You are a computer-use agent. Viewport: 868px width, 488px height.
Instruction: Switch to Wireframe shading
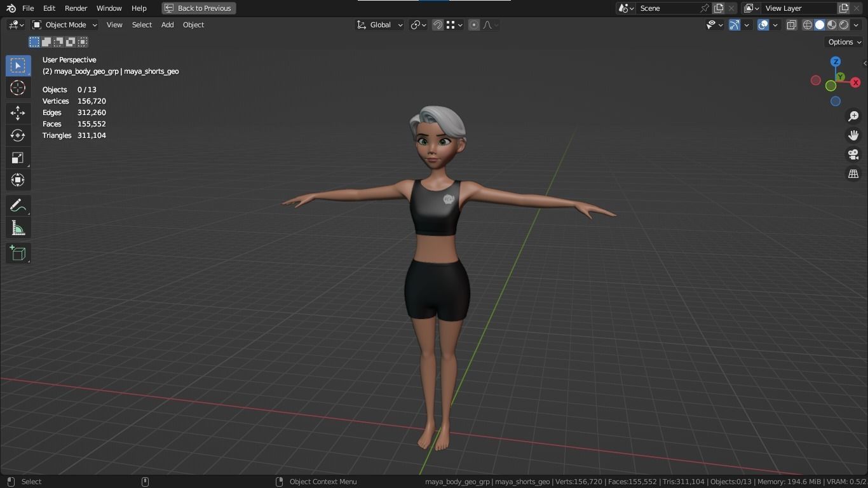(x=808, y=25)
